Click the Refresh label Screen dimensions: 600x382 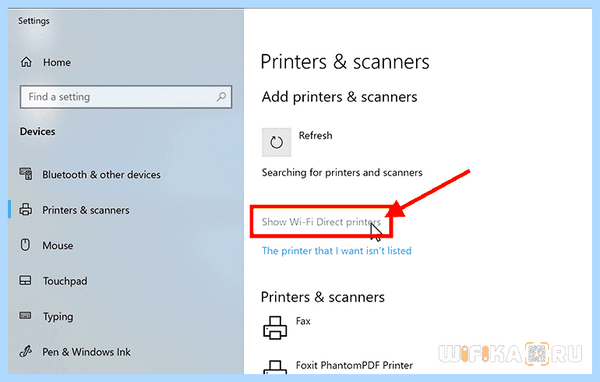(315, 135)
